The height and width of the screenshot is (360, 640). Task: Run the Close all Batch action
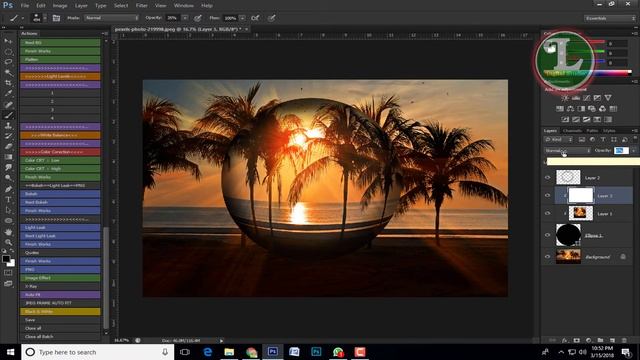coord(60,337)
